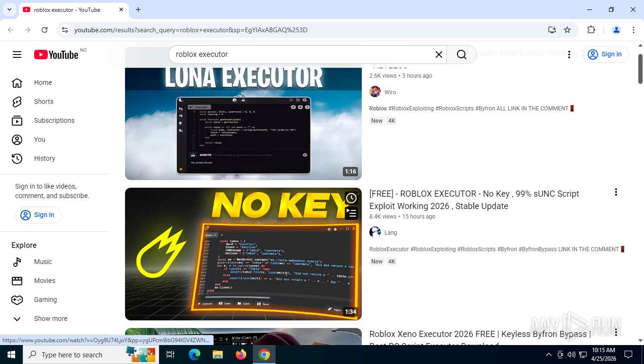The height and width of the screenshot is (364, 644).
Task: Open Task View on the taskbar
Action: (170, 355)
